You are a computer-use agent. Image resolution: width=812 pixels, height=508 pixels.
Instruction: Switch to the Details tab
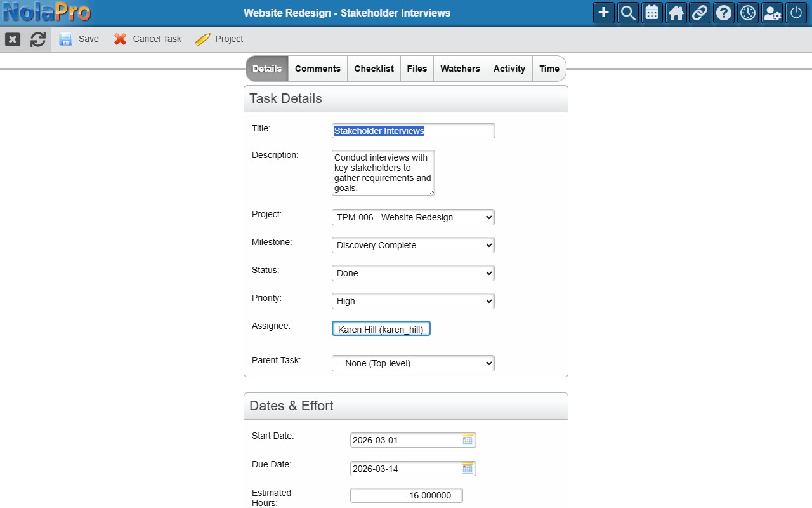267,69
